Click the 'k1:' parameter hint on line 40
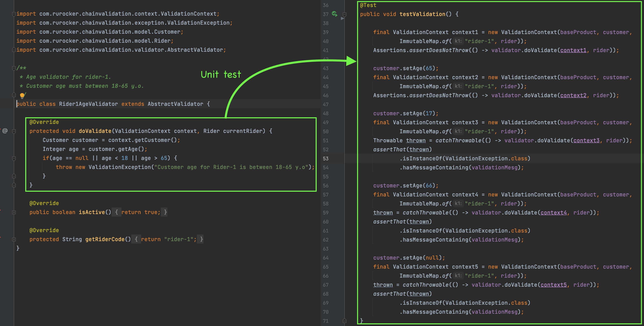Image resolution: width=644 pixels, height=326 pixels. (458, 41)
